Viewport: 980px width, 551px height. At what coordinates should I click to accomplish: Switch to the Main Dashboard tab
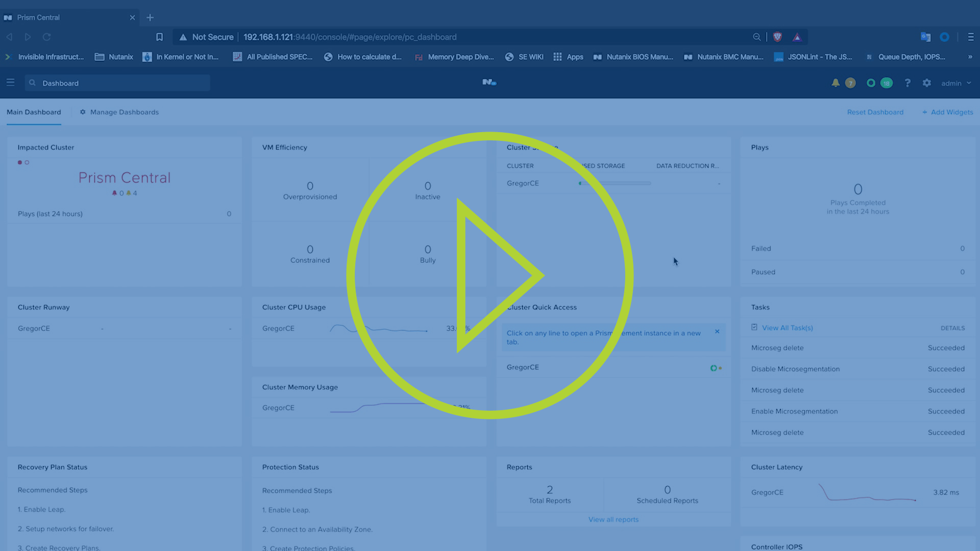(x=34, y=112)
